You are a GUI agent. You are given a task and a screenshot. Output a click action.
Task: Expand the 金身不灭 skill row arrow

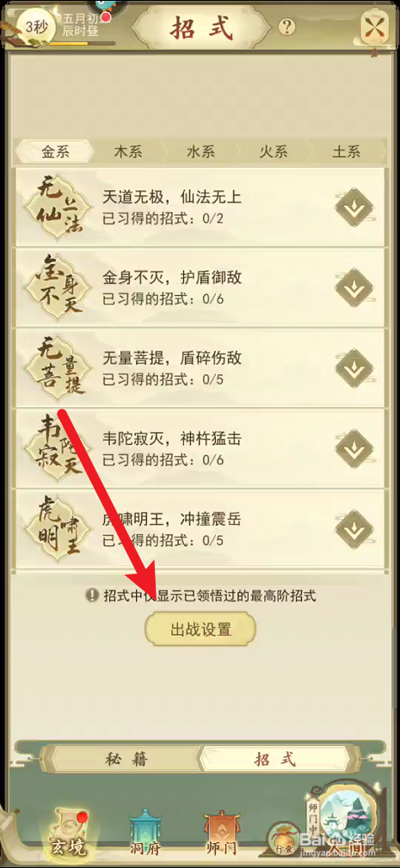point(354,288)
